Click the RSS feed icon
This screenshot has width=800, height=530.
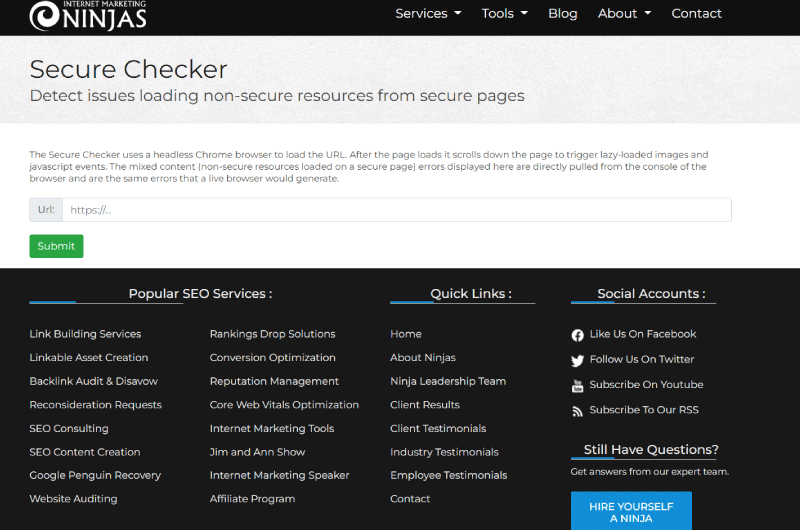577,411
